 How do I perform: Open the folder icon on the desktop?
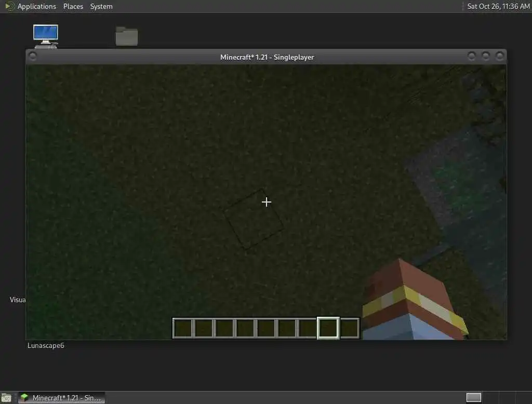(x=127, y=36)
